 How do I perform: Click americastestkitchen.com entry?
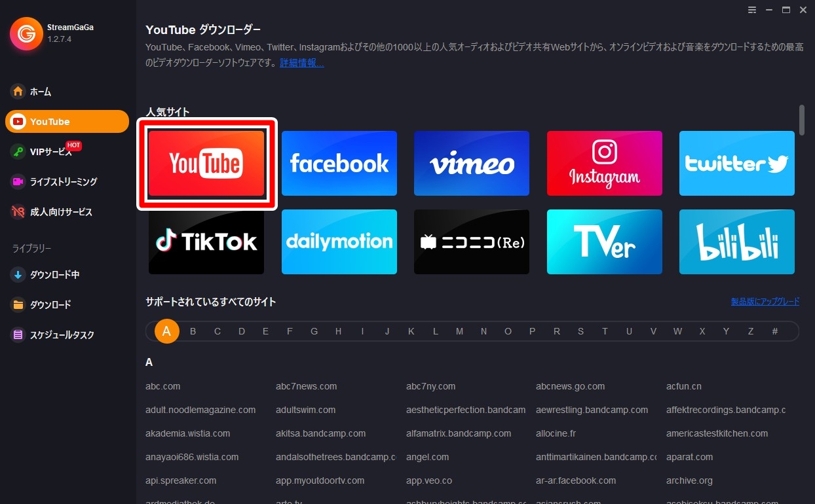(x=717, y=433)
